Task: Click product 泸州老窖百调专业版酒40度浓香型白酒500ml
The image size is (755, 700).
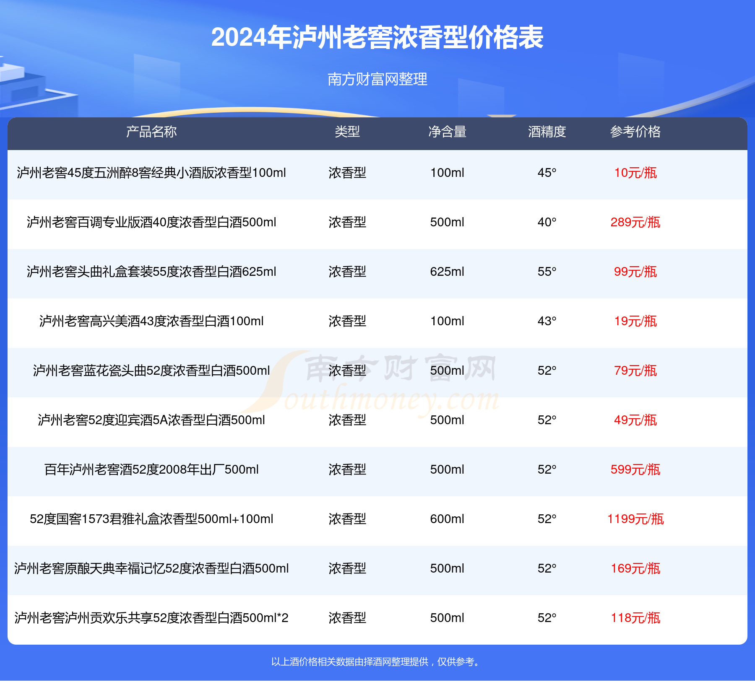Action: (151, 222)
